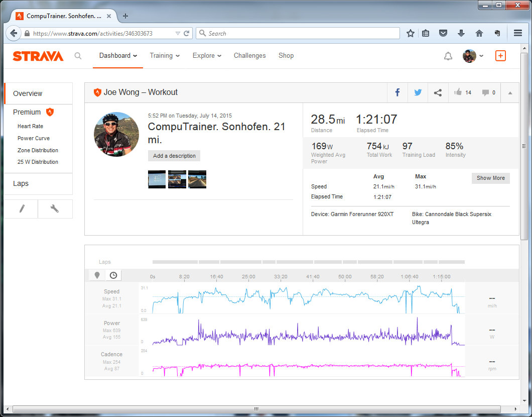Edit activity with pencil icon
The image size is (532, 417).
21,209
